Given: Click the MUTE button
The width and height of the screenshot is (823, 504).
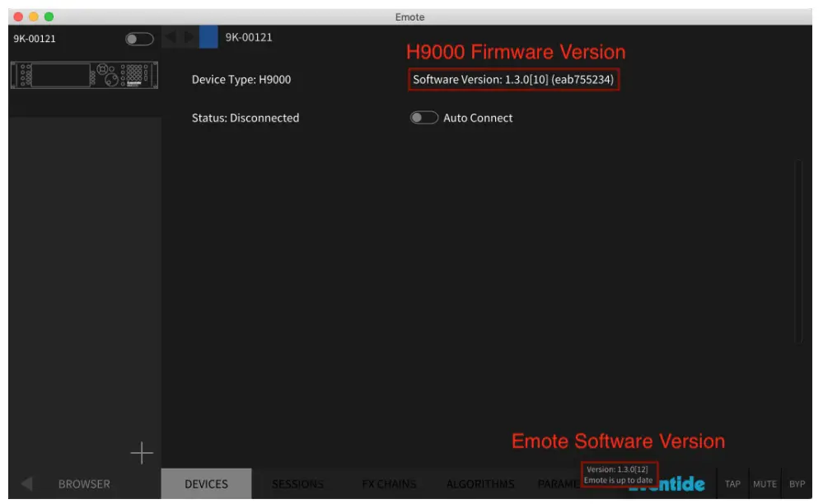Looking at the screenshot, I should [765, 483].
